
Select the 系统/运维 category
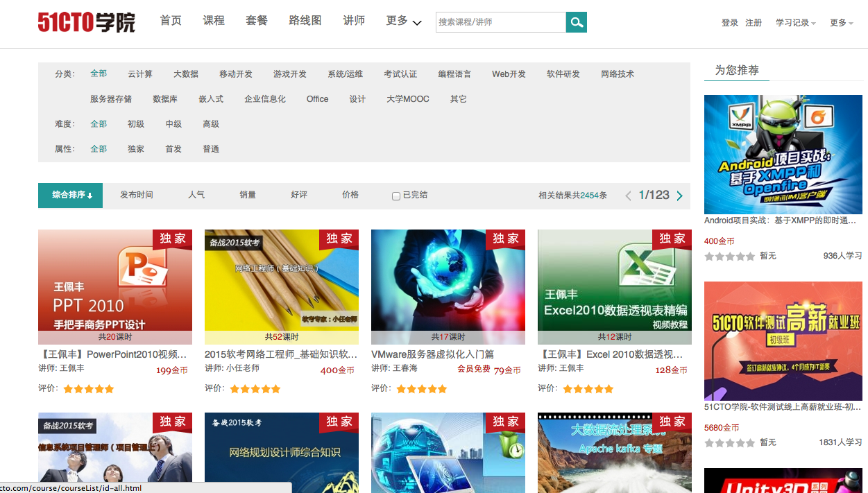click(x=346, y=74)
